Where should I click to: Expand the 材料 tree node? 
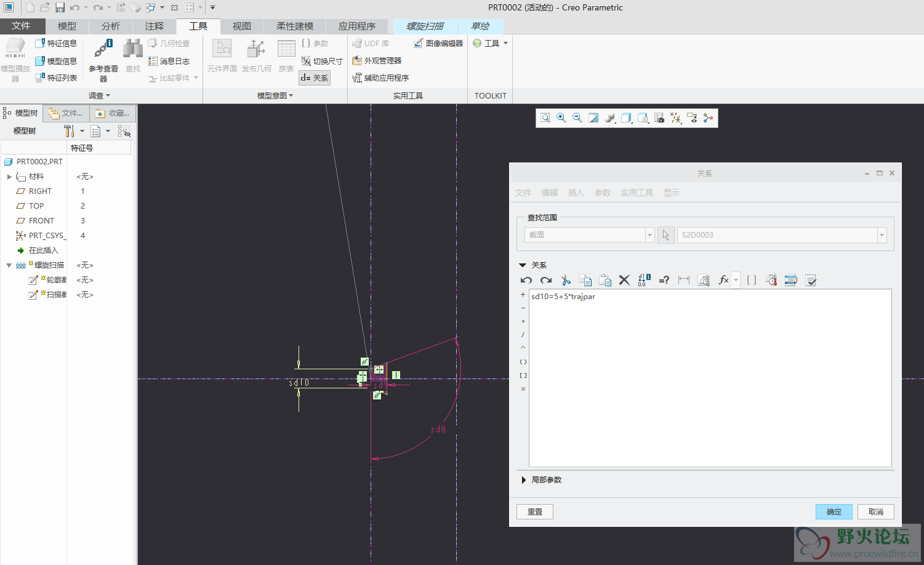9,177
